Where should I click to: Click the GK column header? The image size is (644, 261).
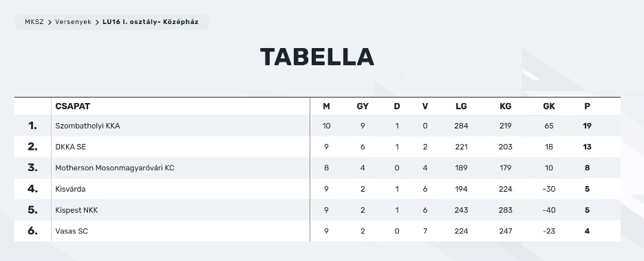(549, 106)
